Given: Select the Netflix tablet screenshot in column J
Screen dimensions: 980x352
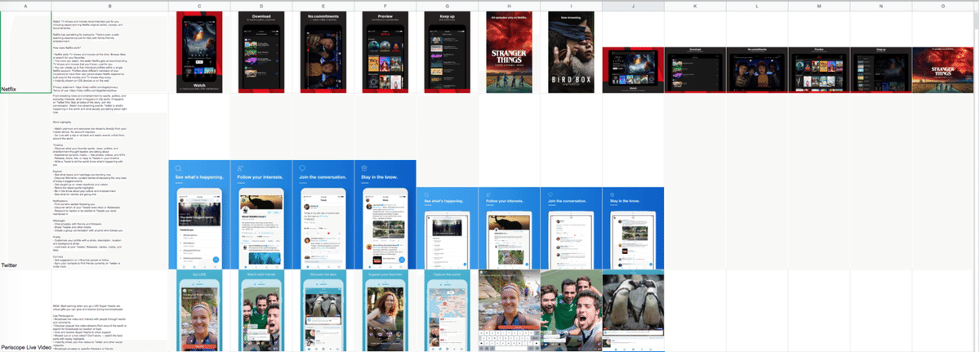Looking at the screenshot, I should (633, 70).
